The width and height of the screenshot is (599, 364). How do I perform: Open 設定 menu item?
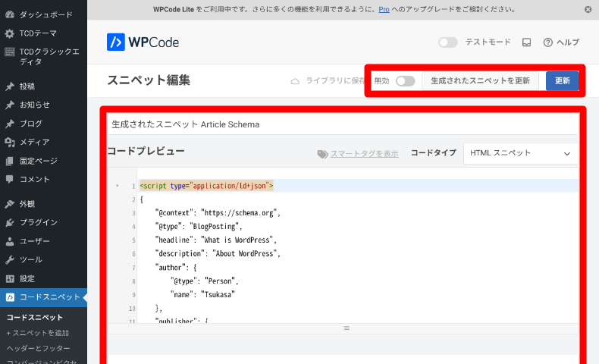43,278
